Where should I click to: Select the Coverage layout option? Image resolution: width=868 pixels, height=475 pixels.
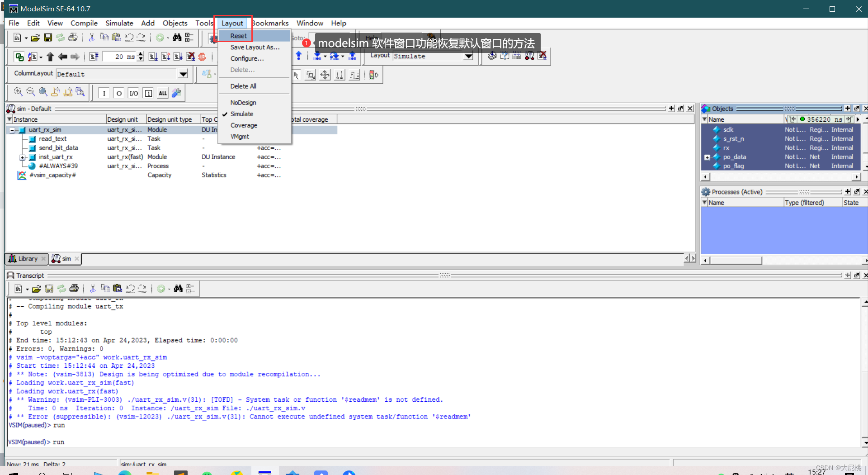click(254, 125)
